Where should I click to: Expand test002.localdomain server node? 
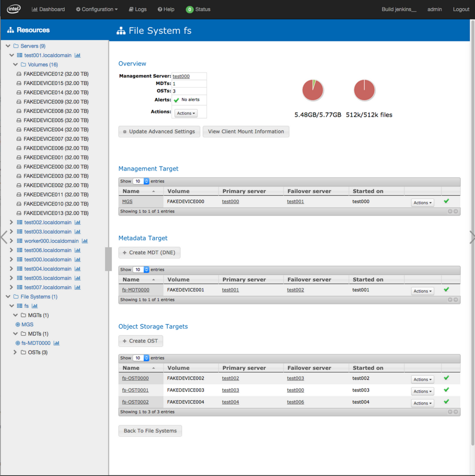click(x=11, y=222)
